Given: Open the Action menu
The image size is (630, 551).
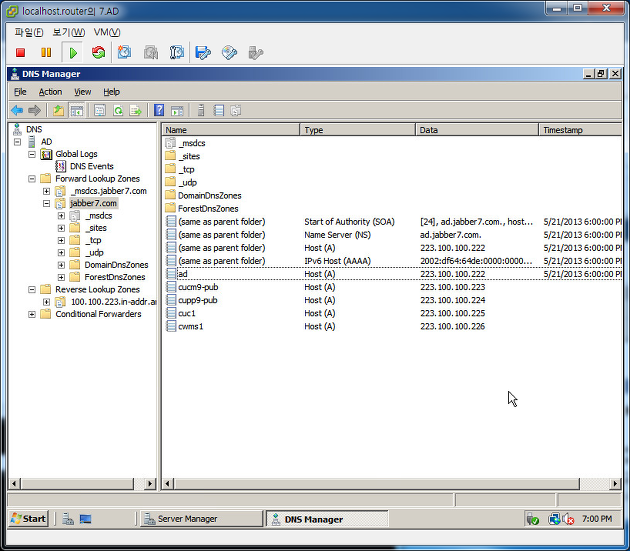Looking at the screenshot, I should [50, 92].
